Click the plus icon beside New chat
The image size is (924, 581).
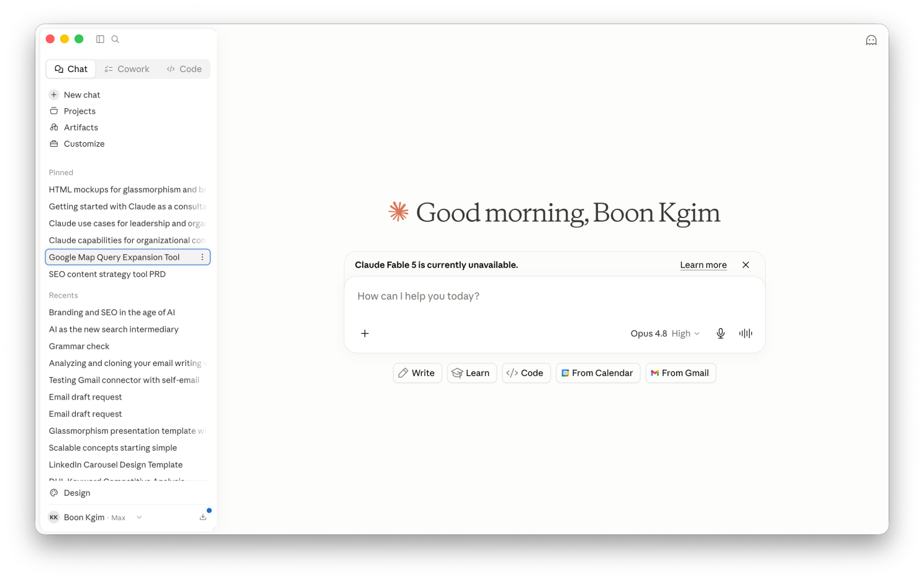pyautogui.click(x=54, y=95)
